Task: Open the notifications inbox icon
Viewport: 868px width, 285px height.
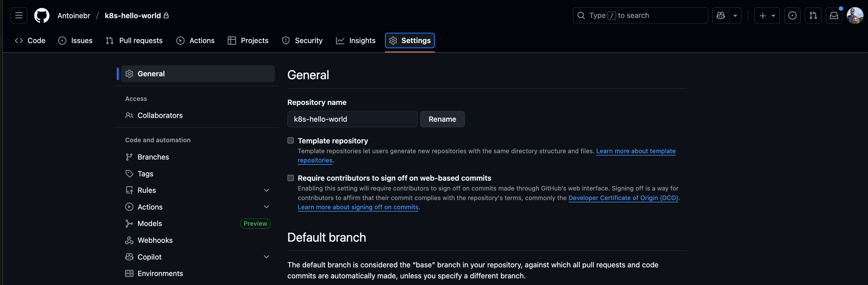Action: coord(834,16)
